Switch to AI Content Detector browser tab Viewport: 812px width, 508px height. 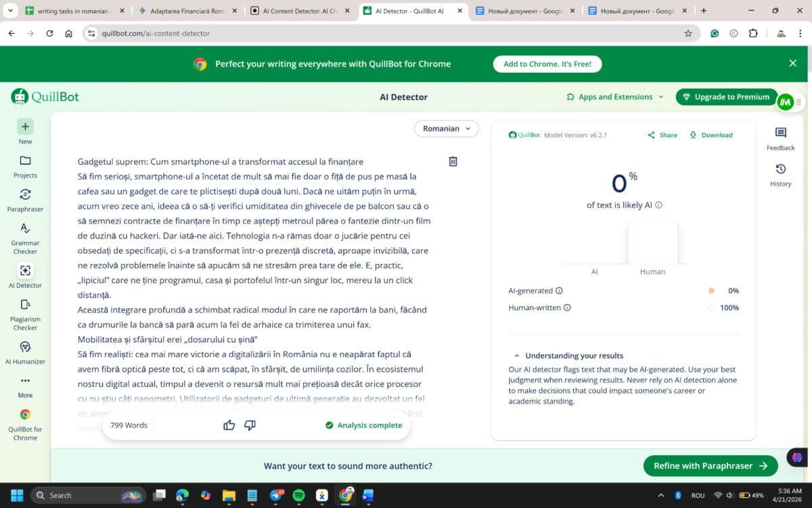[294, 11]
